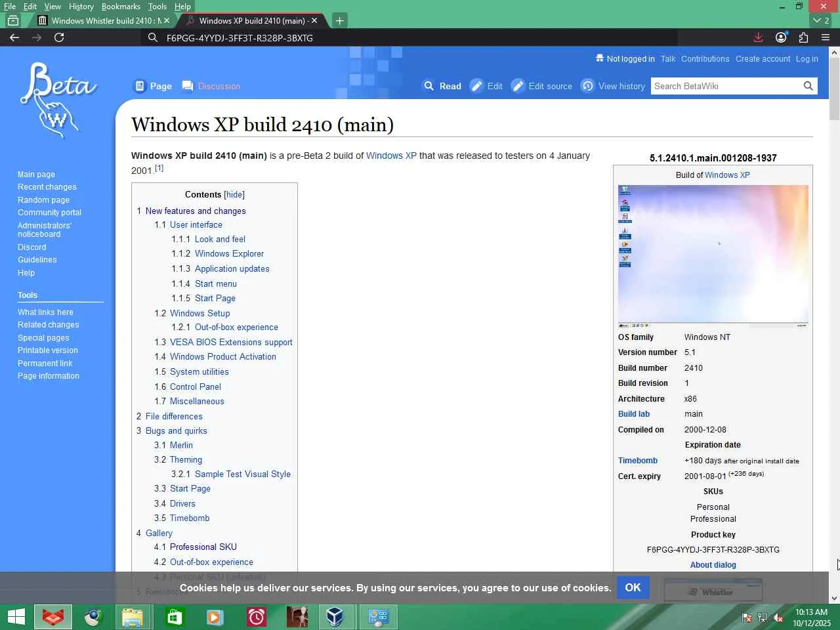
Task: Click the muted volume tray icon
Action: (778, 618)
